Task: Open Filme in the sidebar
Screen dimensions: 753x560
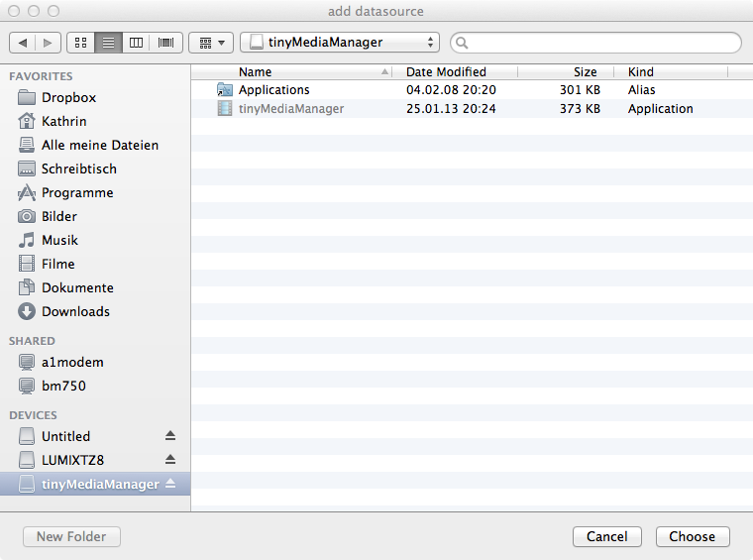Action: pos(58,264)
